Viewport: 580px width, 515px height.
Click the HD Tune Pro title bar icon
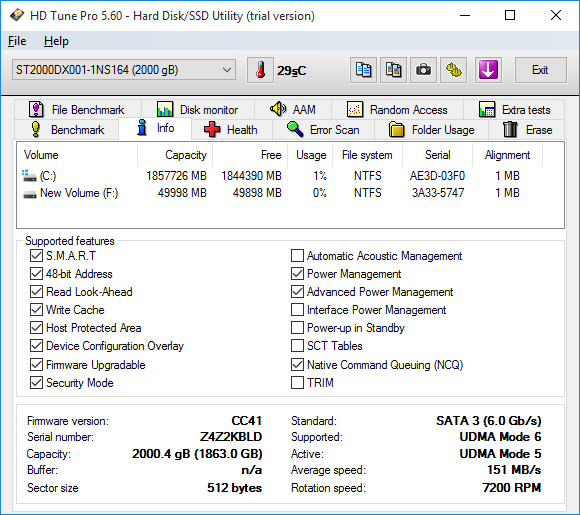point(17,15)
